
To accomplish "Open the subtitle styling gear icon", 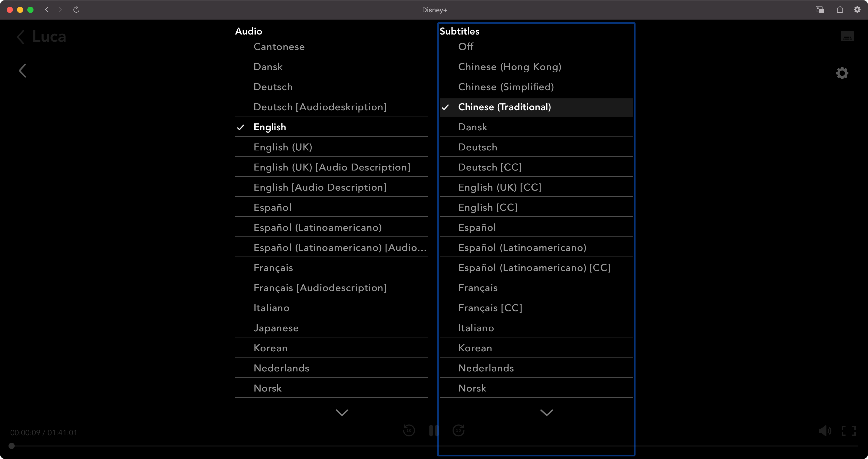I will point(842,73).
